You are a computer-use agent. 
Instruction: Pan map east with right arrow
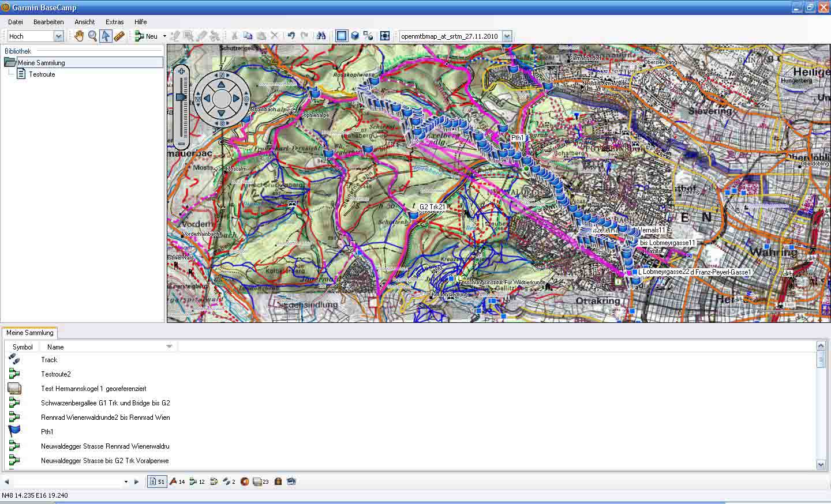click(236, 99)
